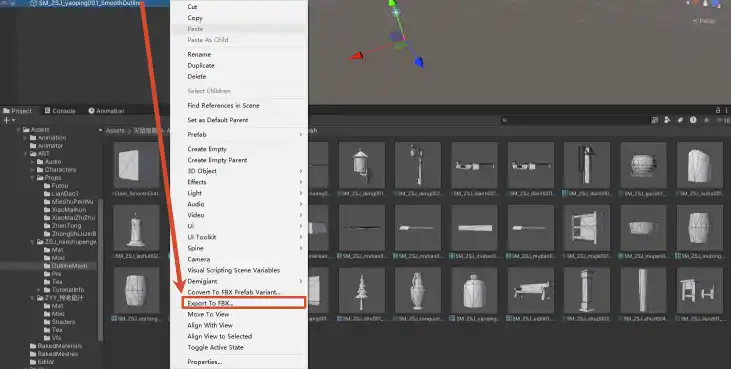Choose Align With View
The height and width of the screenshot is (369, 731).
point(239,325)
